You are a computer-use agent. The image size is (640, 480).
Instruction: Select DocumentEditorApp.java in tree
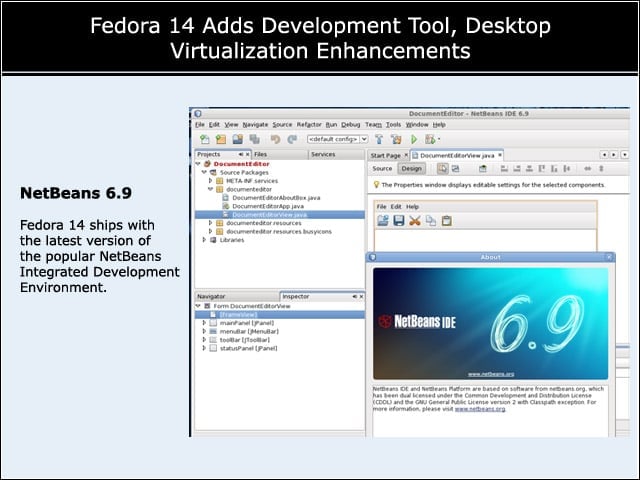point(268,206)
